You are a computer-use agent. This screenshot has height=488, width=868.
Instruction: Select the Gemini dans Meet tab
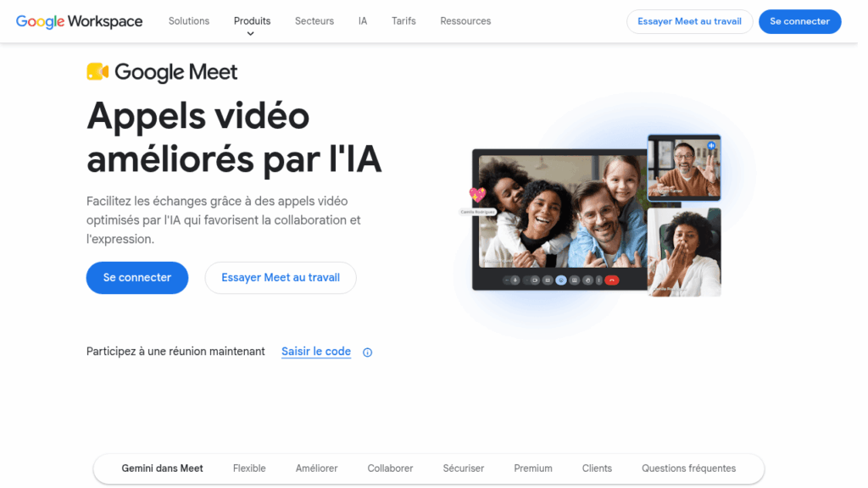point(162,469)
